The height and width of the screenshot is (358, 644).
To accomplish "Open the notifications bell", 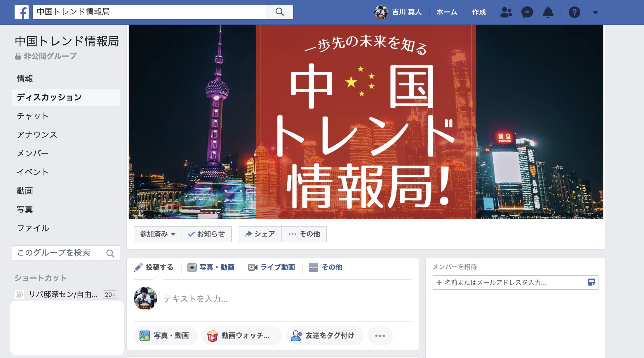I will coord(548,12).
